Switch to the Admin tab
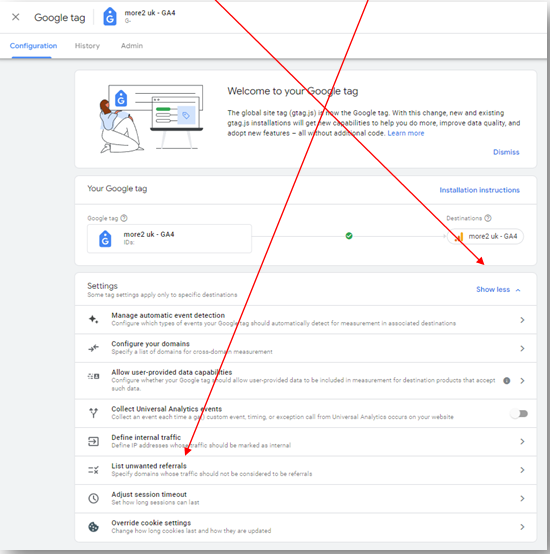 pos(132,46)
